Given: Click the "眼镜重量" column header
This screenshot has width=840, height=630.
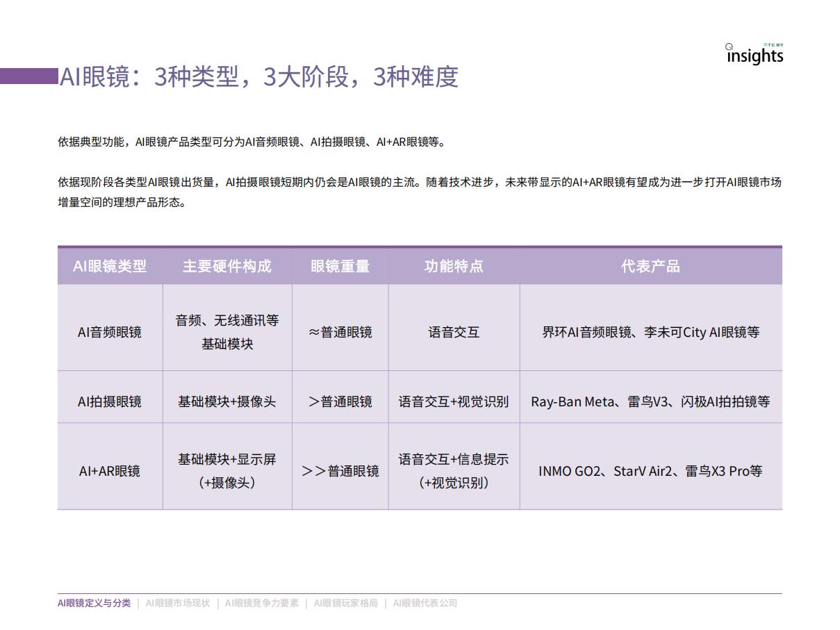Looking at the screenshot, I should pos(340,266).
